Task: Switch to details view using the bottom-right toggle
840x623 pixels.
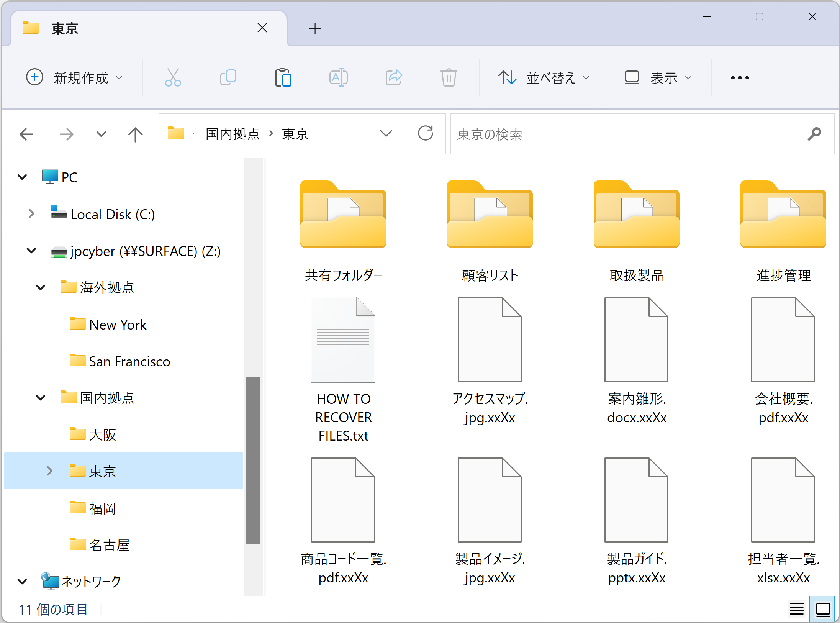Action: click(x=796, y=609)
